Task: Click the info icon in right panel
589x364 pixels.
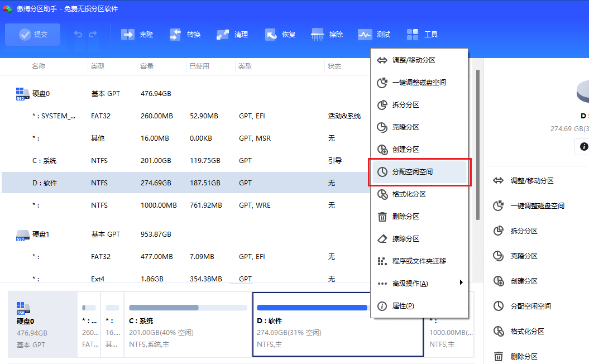Action: tap(584, 146)
